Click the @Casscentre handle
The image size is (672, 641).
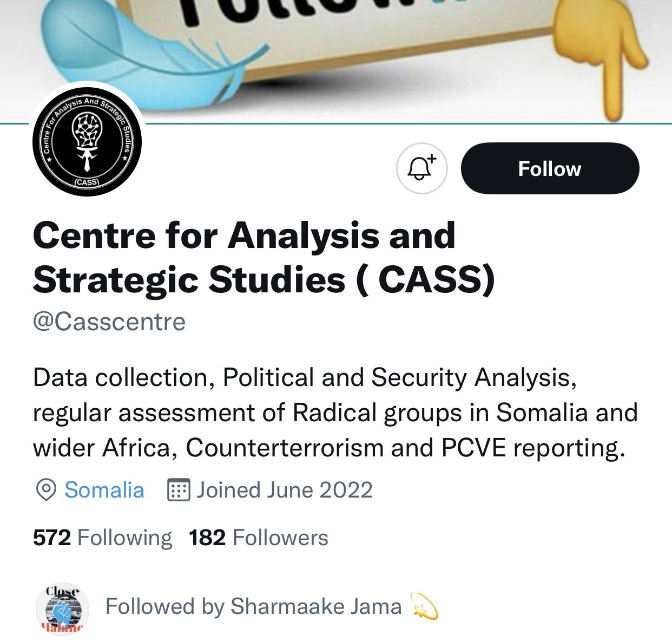[x=109, y=322]
